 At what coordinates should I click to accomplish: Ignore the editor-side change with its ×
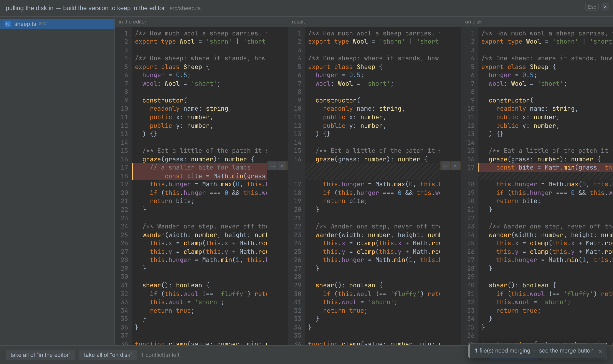282,166
